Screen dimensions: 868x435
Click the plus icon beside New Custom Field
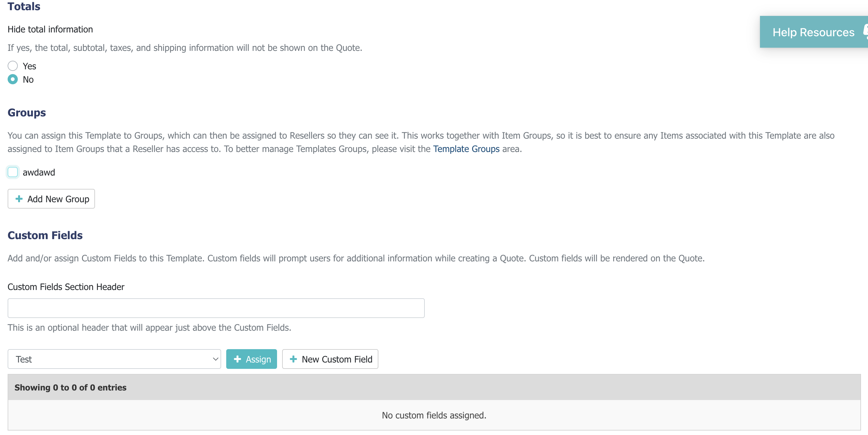[x=294, y=359]
